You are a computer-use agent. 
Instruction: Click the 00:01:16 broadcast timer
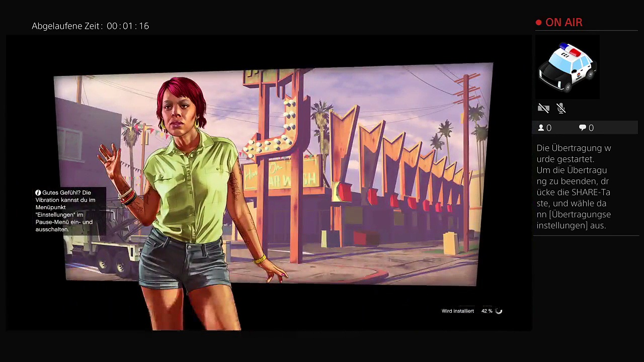pos(128,26)
